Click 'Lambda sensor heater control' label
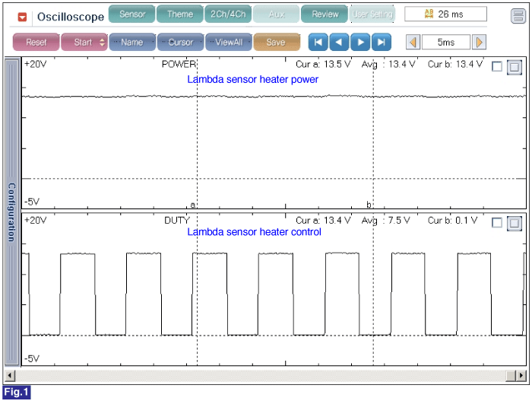 pos(254,232)
